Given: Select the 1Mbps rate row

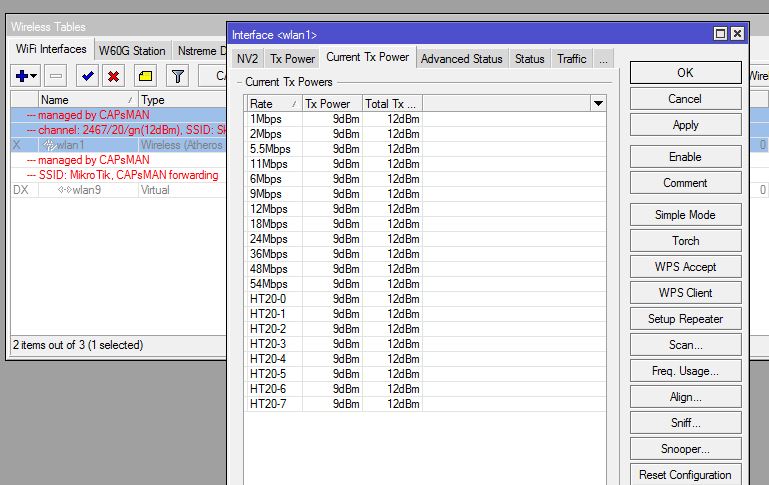Looking at the screenshot, I should pos(425,119).
